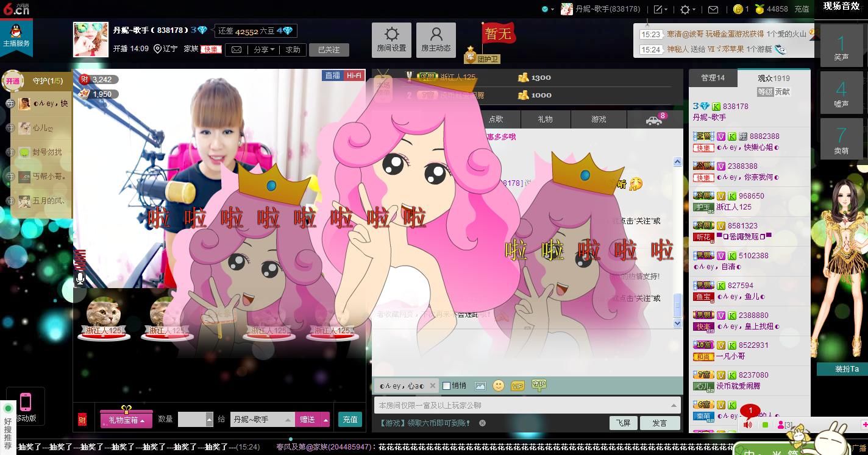The image size is (868, 455).
Task: Click the 发言 send message button
Action: (x=660, y=423)
